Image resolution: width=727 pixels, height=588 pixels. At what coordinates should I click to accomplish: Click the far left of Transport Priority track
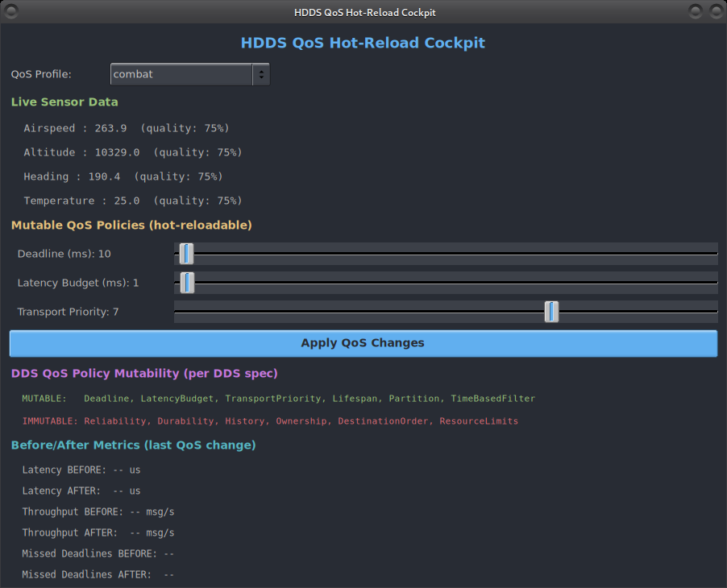click(179, 312)
